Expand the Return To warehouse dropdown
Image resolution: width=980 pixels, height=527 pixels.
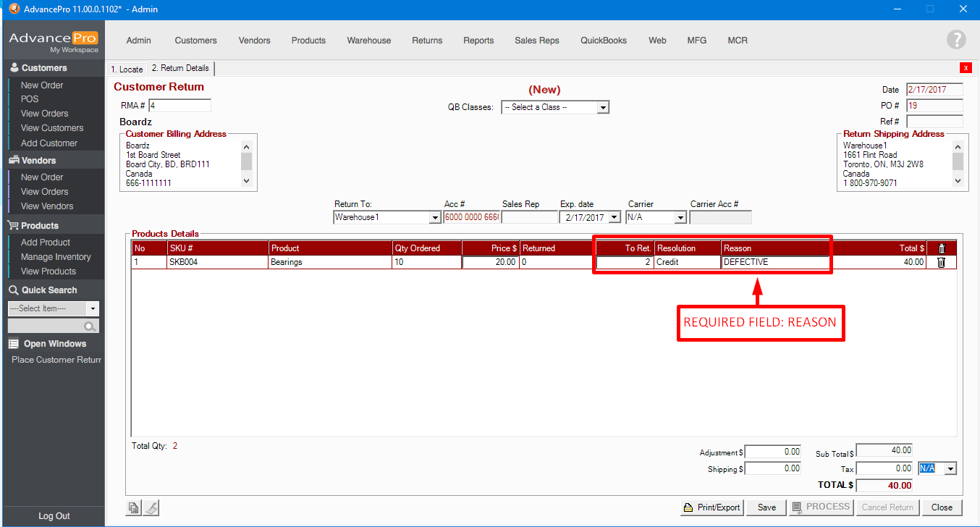point(435,217)
